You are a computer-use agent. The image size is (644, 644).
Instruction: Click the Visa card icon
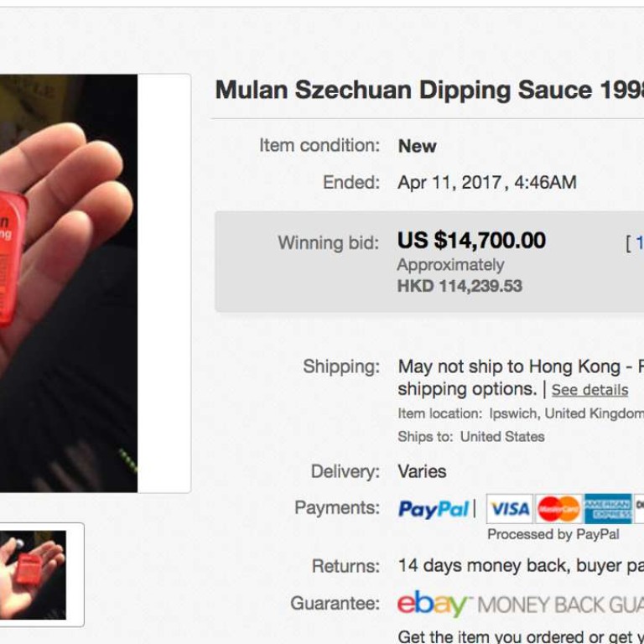(509, 509)
